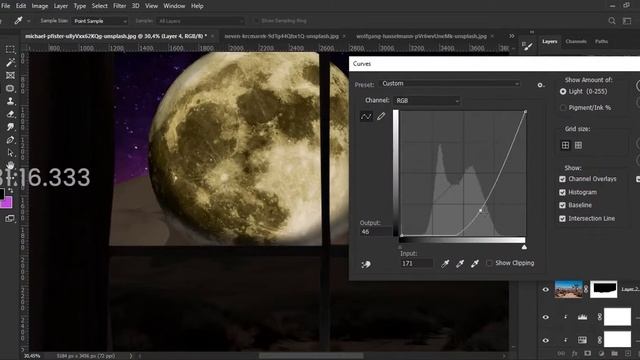Open the Curves Preset Custom dropdown

tap(451, 84)
